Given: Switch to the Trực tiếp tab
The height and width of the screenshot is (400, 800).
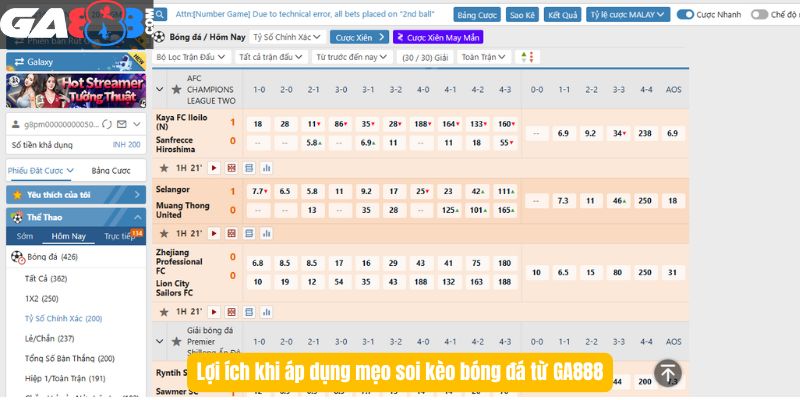Looking at the screenshot, I should pyautogui.click(x=119, y=236).
